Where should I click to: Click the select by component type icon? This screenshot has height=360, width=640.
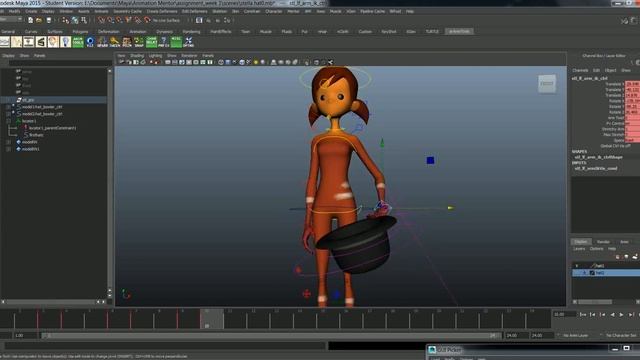coord(84,20)
